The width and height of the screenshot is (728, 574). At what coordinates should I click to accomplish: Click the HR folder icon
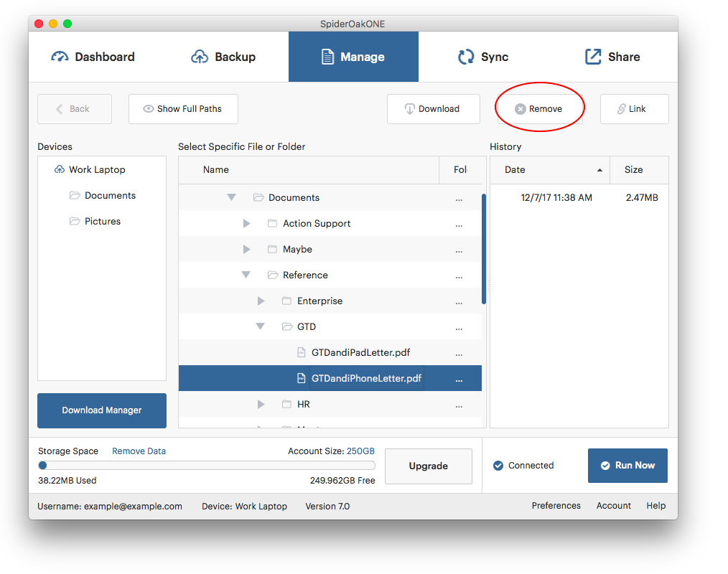point(287,405)
